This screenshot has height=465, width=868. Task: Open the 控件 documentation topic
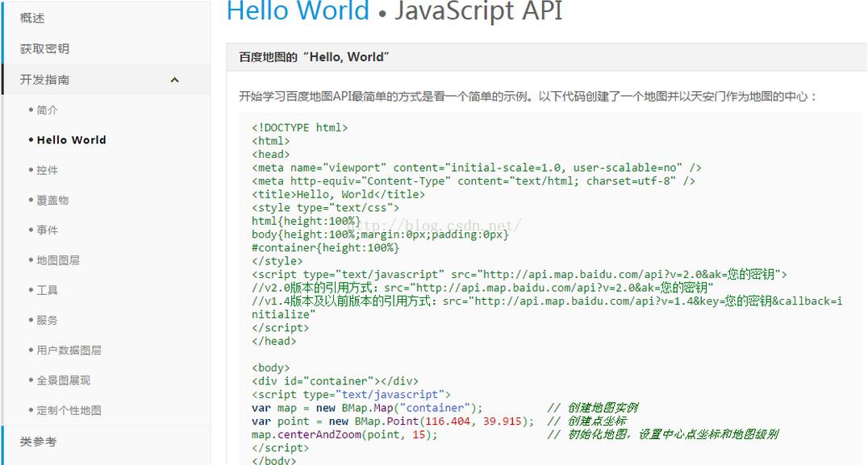[x=46, y=169]
